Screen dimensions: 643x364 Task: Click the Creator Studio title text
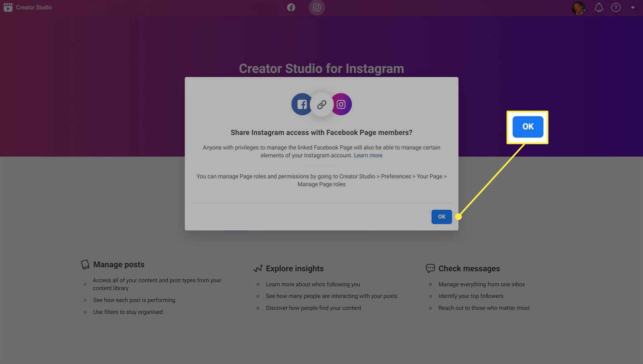(34, 7)
